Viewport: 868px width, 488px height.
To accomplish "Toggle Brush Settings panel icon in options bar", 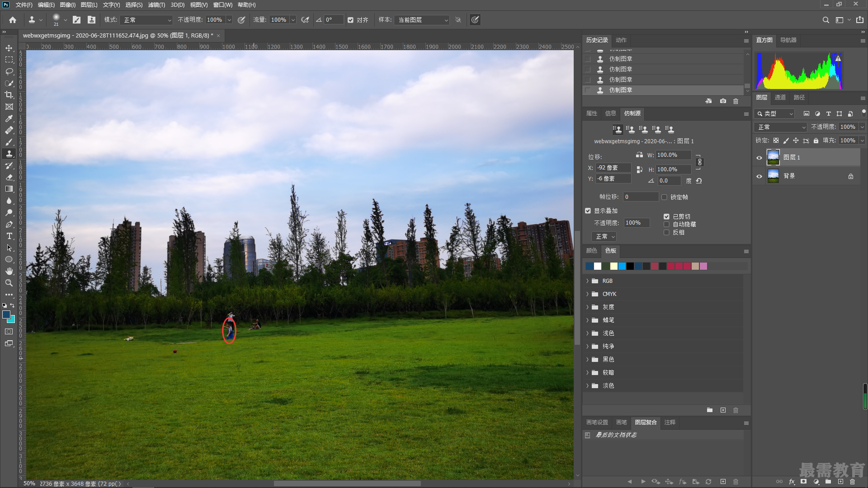I will click(77, 20).
